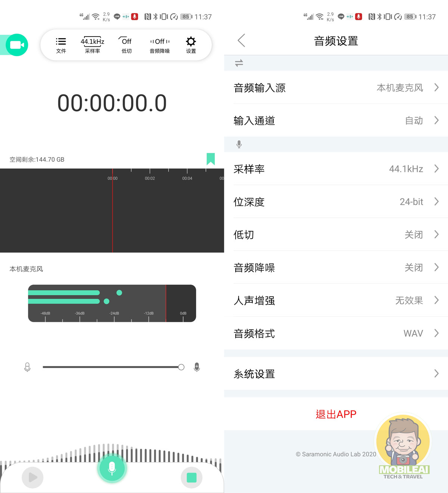Click the input level meter

pyautogui.click(x=112, y=303)
